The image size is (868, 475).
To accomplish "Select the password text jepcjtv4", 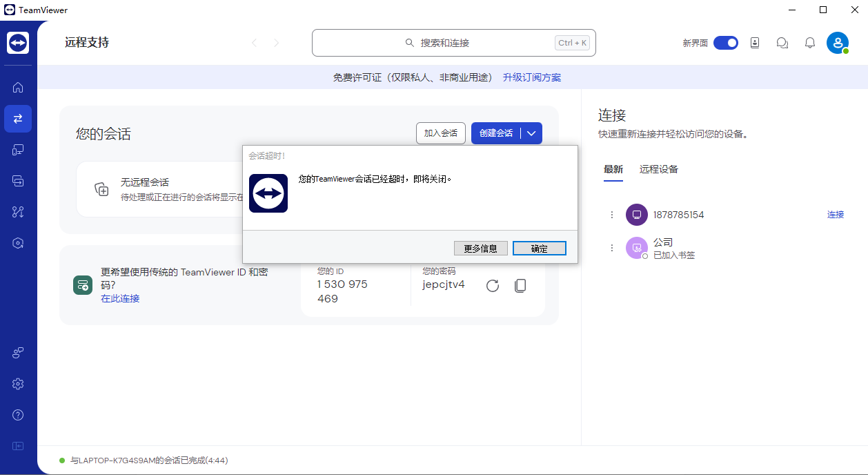I will (x=444, y=284).
